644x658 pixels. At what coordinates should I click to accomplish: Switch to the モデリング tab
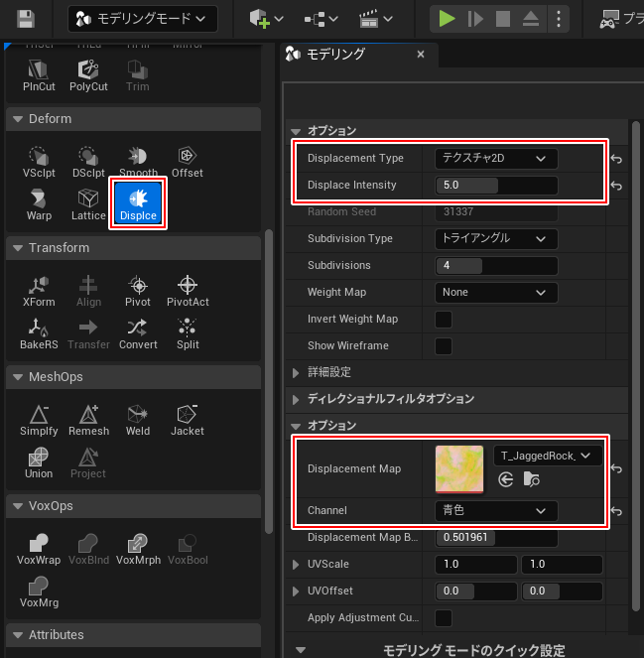point(337,55)
